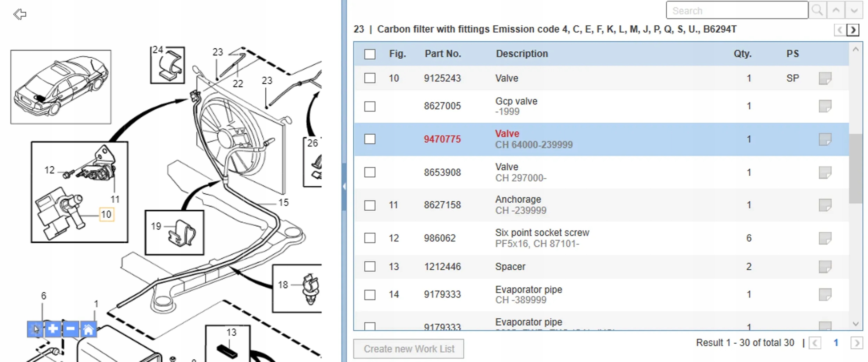Viewport: 868px width, 362px height.
Task: Click page number 1 link
Action: click(836, 343)
